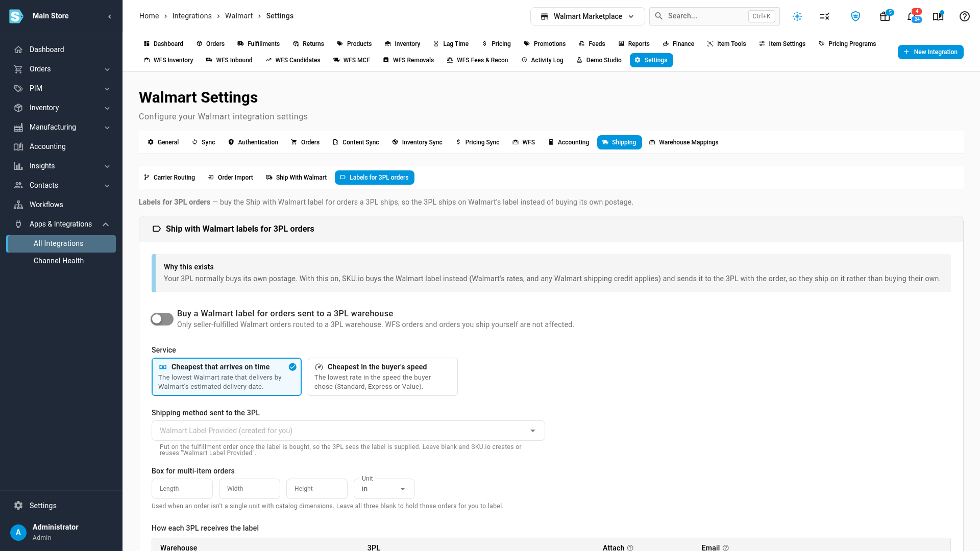Open the WFS Fees & Recon tab
The width and height of the screenshot is (980, 551).
tap(477, 60)
